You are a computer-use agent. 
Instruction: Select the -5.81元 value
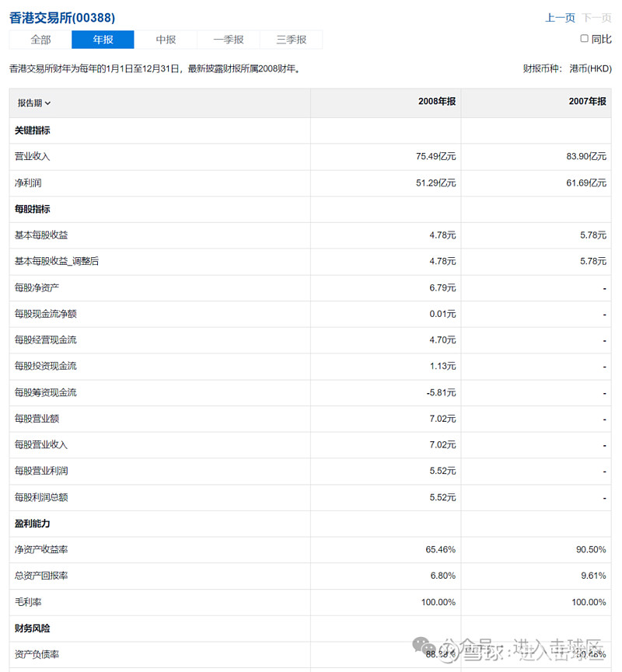[x=441, y=392]
